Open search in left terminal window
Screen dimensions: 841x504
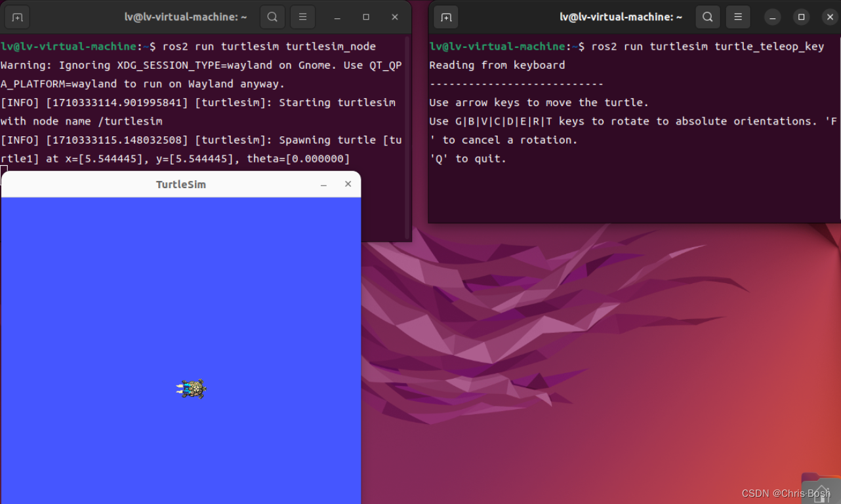pyautogui.click(x=272, y=17)
